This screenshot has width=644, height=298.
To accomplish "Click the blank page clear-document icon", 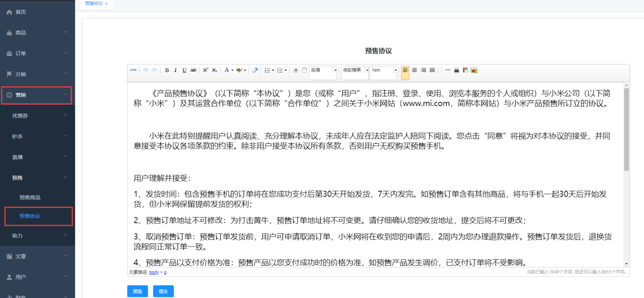I will 305,70.
